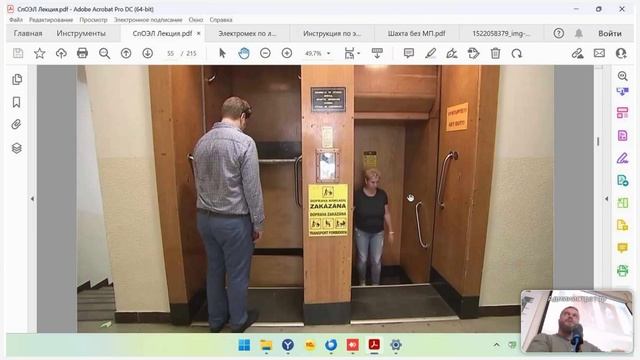
Task: Zoom out with minus button
Action: (x=265, y=53)
